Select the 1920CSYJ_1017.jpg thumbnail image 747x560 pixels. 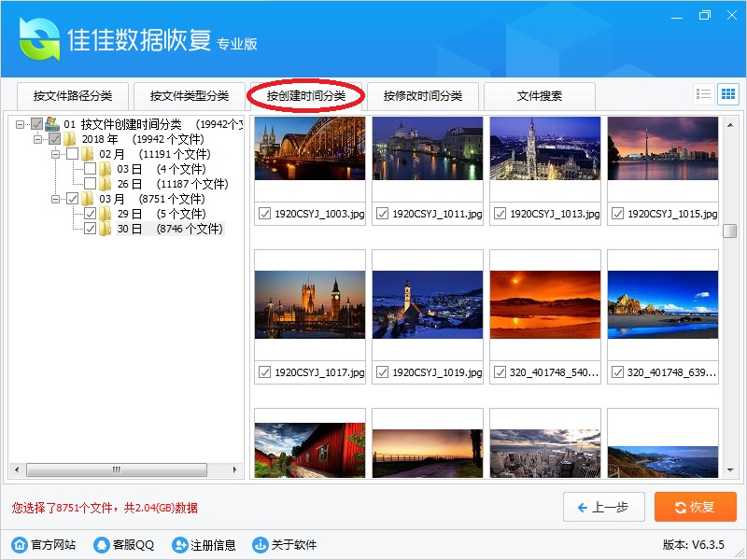(x=310, y=304)
